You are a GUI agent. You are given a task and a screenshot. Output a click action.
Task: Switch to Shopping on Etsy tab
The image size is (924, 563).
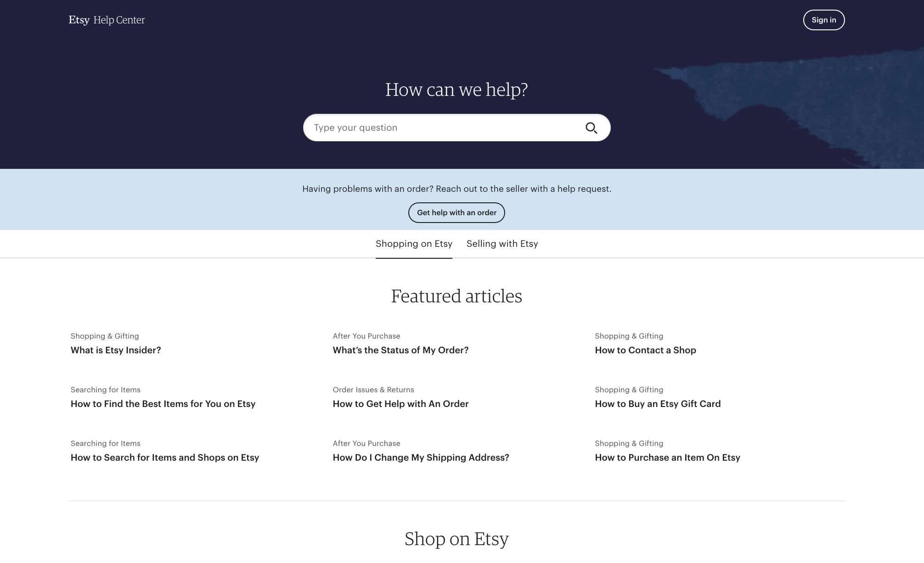coord(414,244)
